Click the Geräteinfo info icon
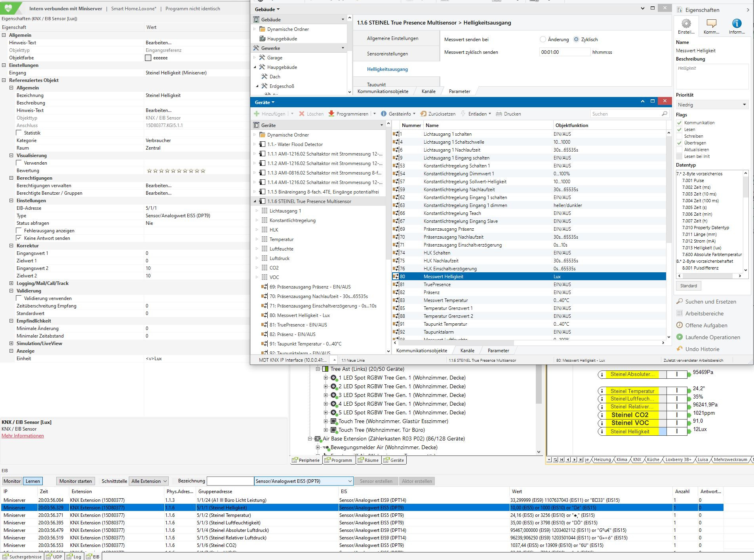Viewport: 754px width, 560px height. (x=384, y=114)
